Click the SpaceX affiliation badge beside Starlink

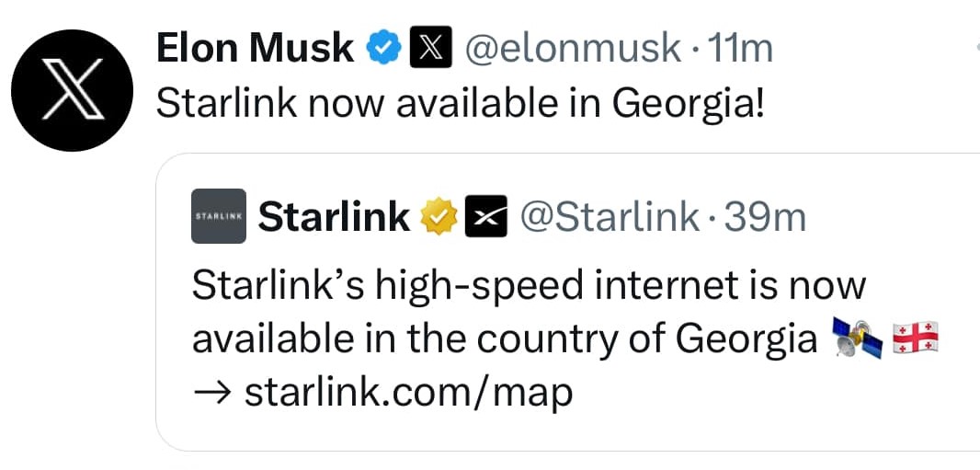tap(485, 217)
